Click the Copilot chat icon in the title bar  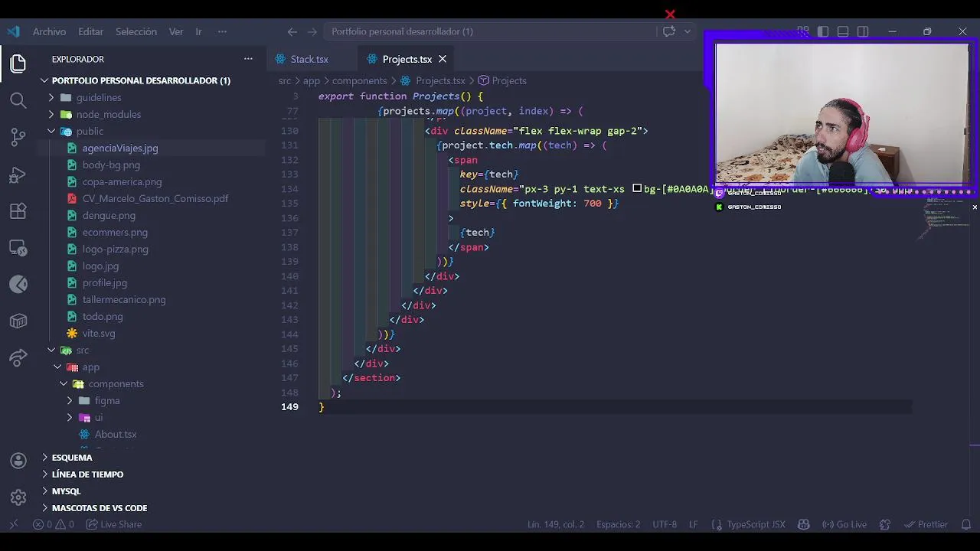pyautogui.click(x=669, y=31)
